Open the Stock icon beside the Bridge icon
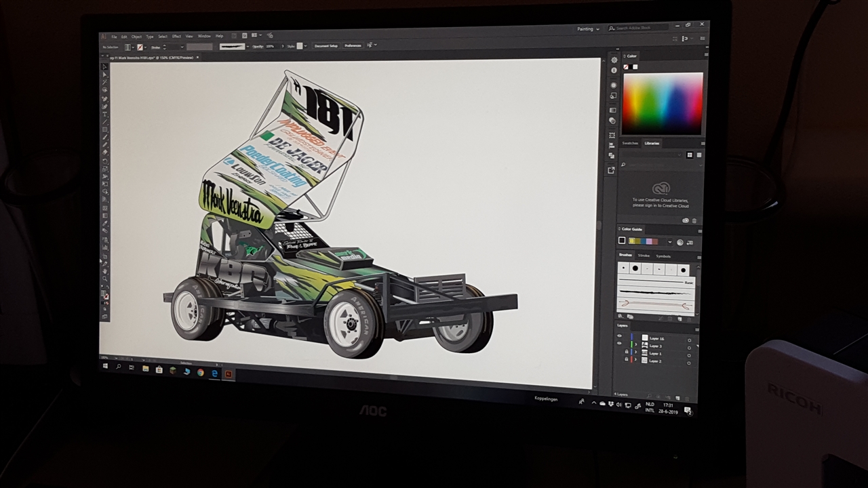This screenshot has height=488, width=868. [x=245, y=36]
